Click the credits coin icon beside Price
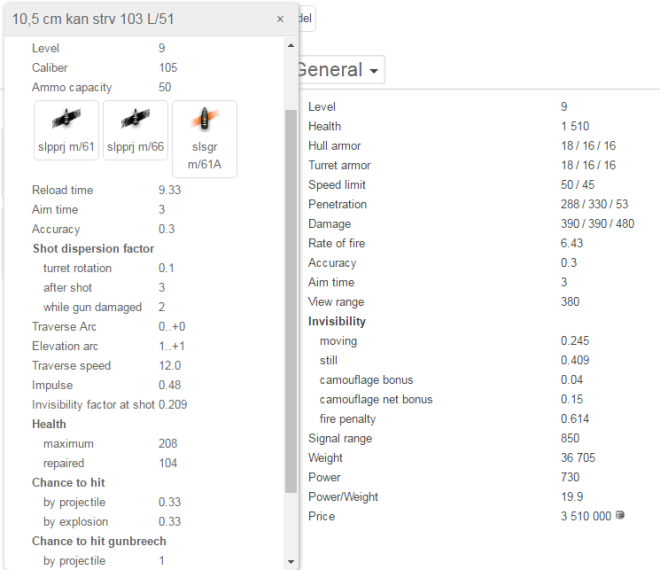660x570 pixels. coord(622,516)
